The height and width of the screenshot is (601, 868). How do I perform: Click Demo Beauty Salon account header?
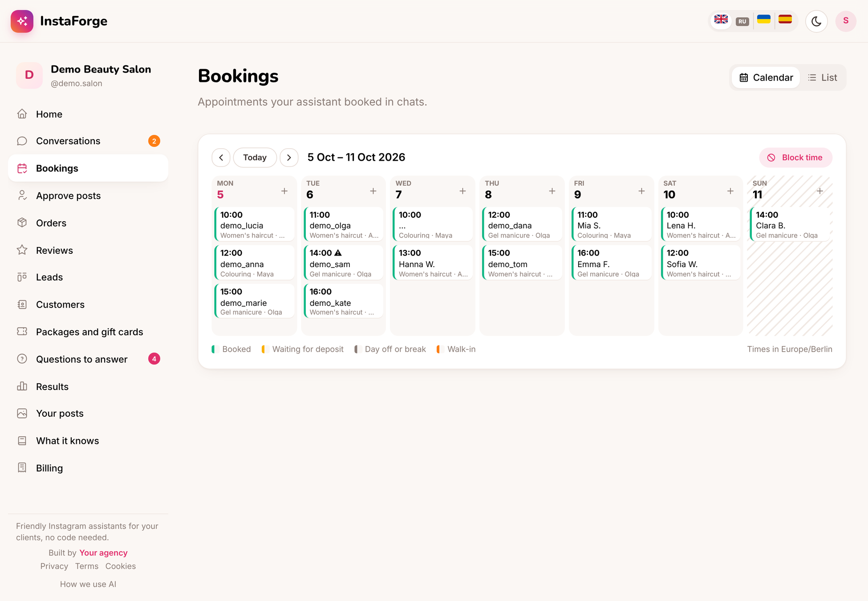(x=88, y=75)
